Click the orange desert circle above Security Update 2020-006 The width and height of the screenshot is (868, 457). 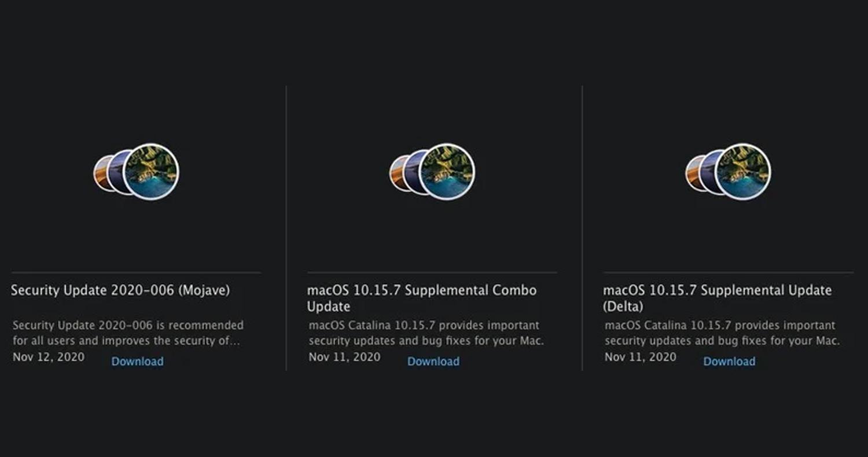100,173
